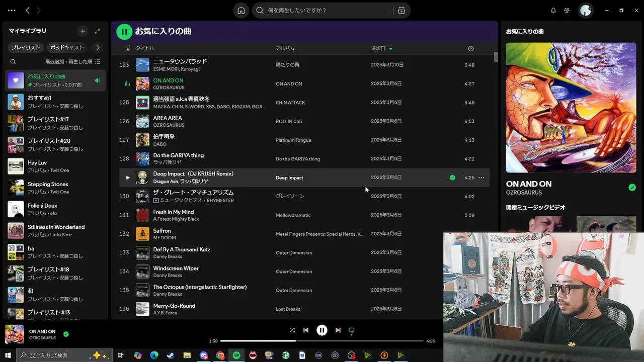Select the ポッドキャスト filter chip
The height and width of the screenshot is (362, 644).
(67, 47)
